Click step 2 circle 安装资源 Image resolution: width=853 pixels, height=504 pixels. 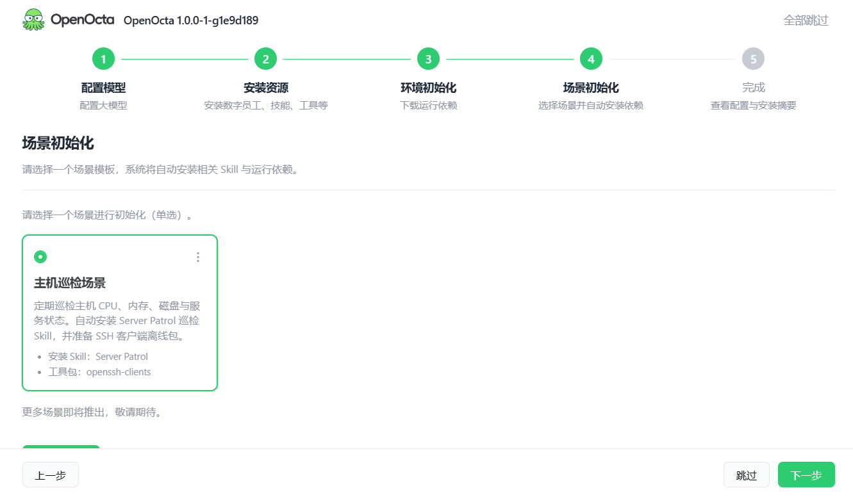[x=265, y=59]
